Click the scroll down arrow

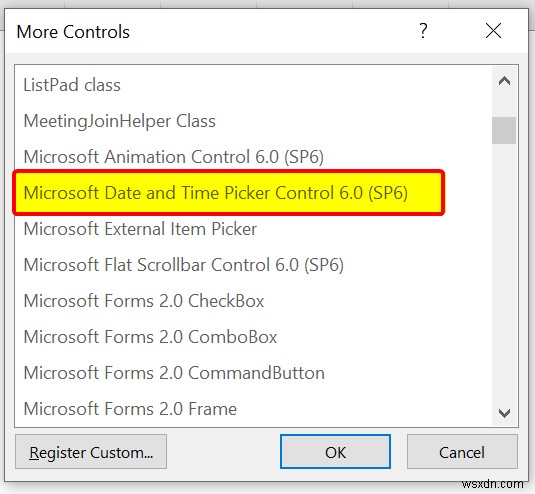pos(504,413)
